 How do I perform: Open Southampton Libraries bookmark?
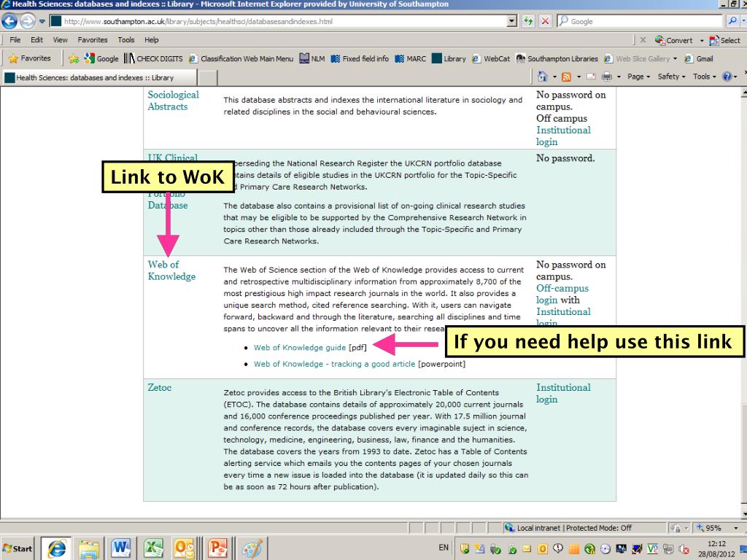pos(557,58)
